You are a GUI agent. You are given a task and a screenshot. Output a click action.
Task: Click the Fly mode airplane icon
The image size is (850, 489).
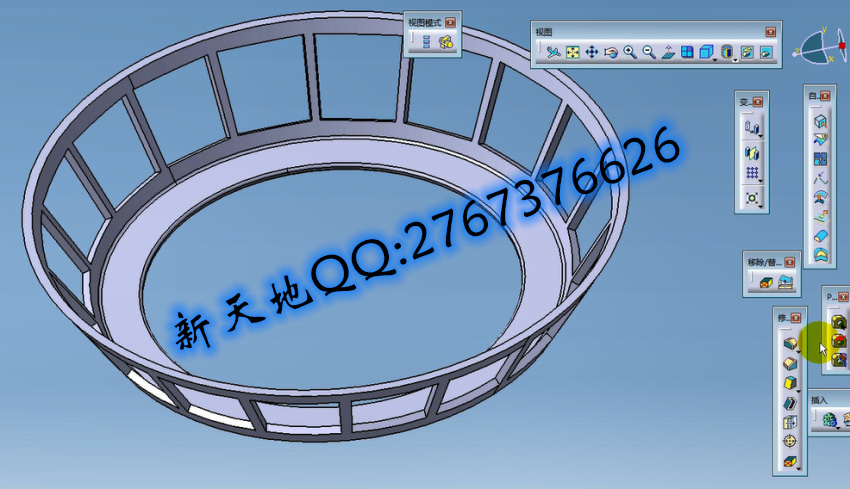pos(553,52)
